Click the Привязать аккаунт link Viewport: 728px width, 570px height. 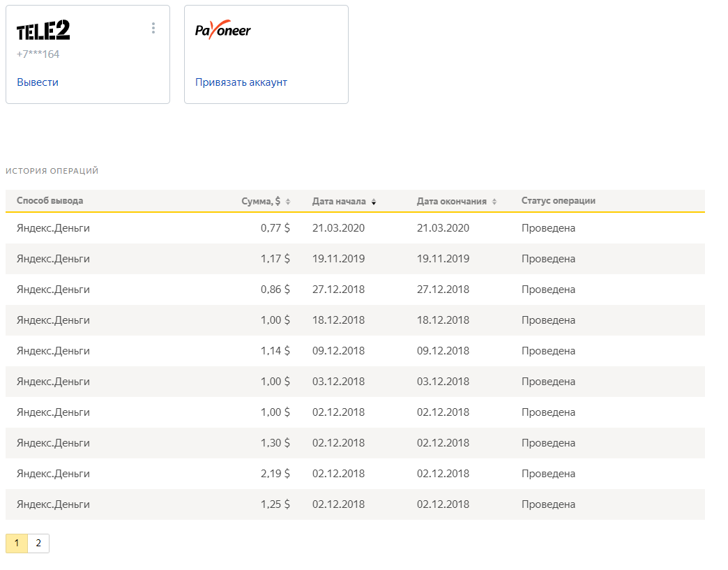pos(241,82)
